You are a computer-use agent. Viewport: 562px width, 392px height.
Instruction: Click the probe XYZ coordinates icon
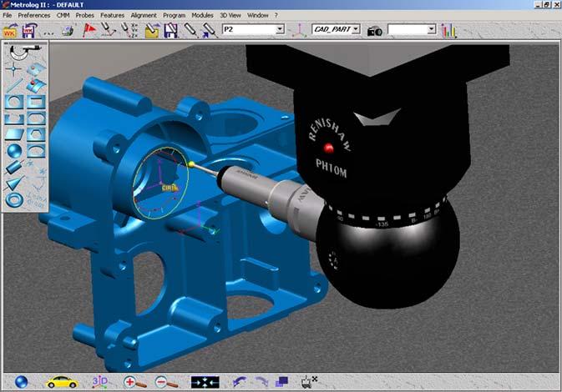(x=129, y=30)
